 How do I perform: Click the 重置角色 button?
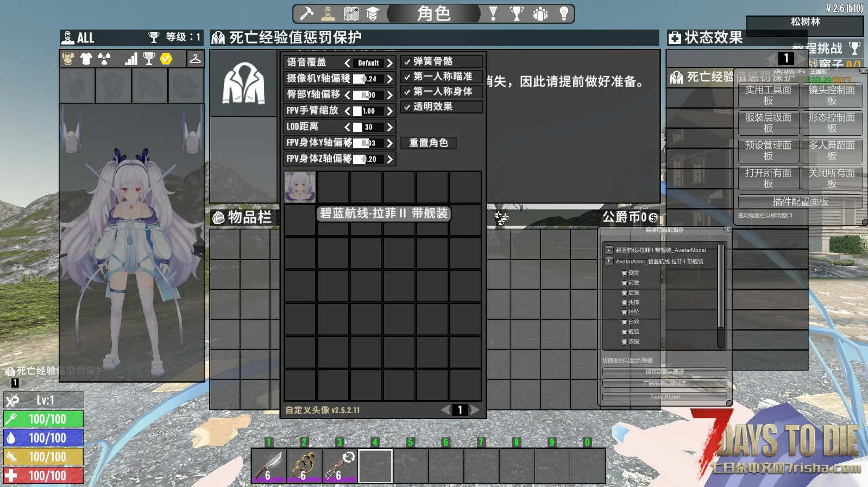[429, 143]
